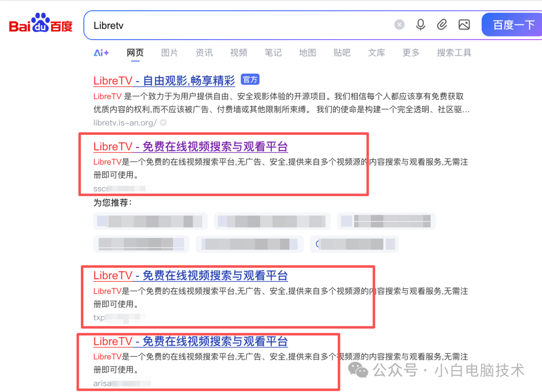Screen dimensions: 542x392
Task: Select the 网页 tab
Action: [135, 53]
